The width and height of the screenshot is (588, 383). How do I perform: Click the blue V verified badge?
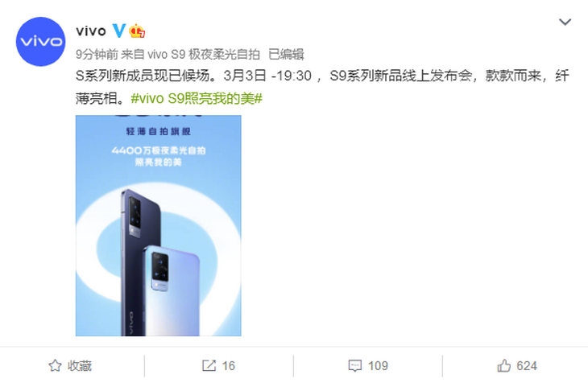pyautogui.click(x=119, y=31)
